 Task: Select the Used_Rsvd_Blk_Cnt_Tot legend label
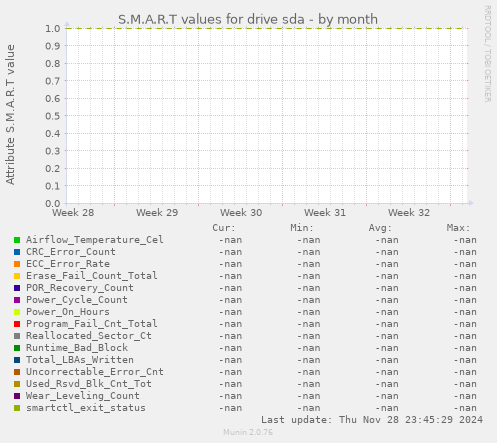[x=89, y=384]
